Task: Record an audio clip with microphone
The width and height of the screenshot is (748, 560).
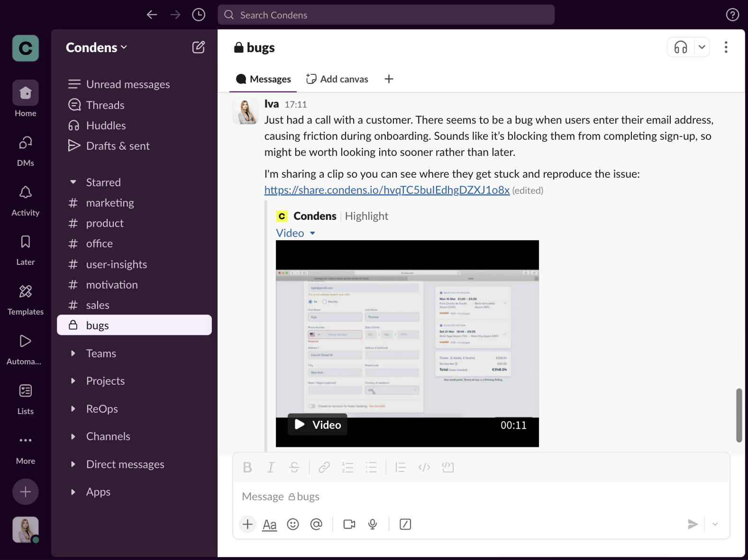Action: 373,524
